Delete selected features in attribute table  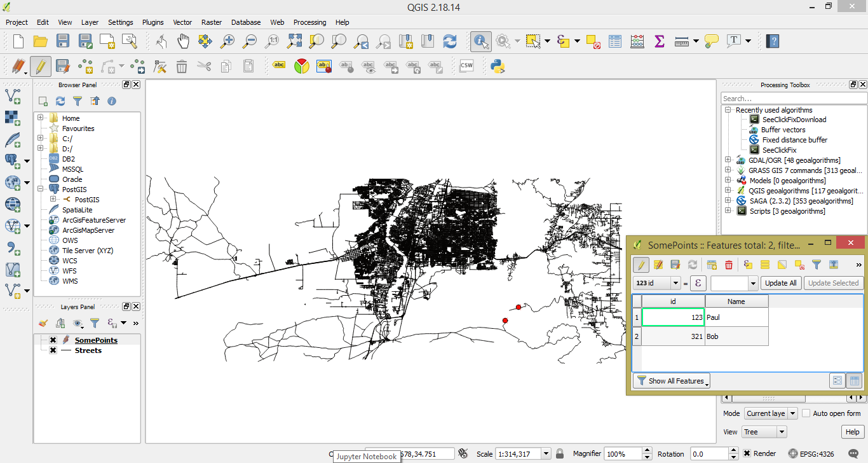pyautogui.click(x=729, y=265)
